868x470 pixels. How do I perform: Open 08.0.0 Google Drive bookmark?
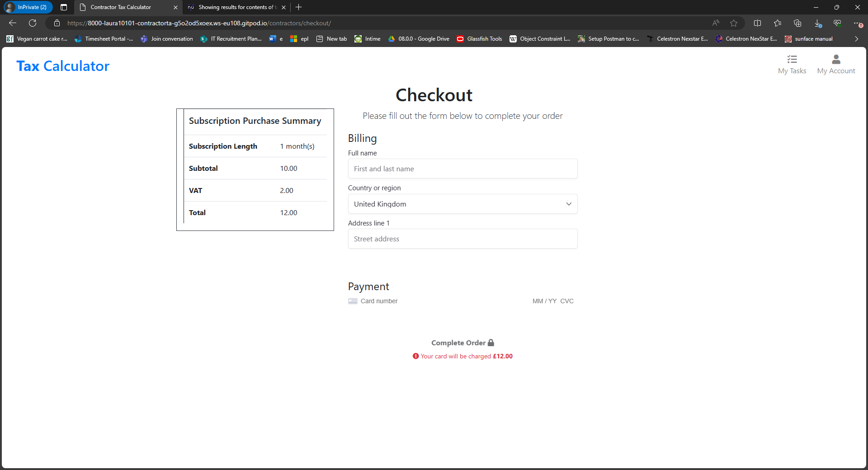tap(419, 39)
